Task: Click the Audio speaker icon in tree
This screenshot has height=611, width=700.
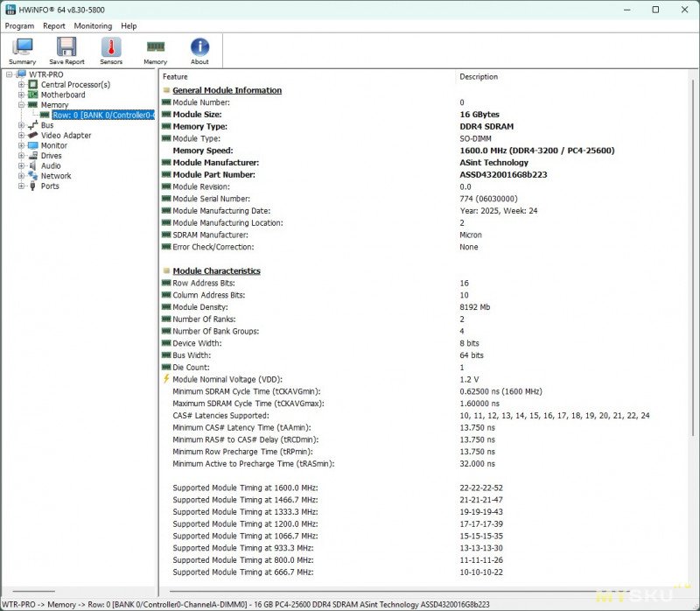Action: click(x=33, y=165)
